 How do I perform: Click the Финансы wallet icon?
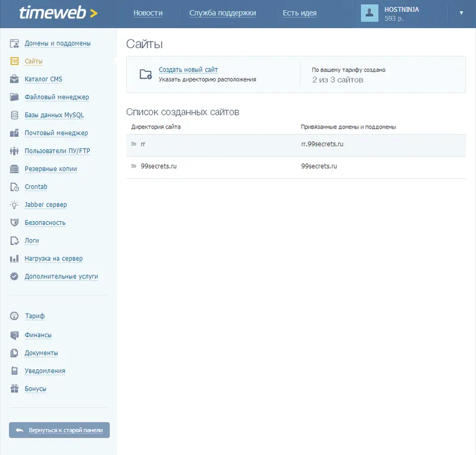click(x=14, y=335)
